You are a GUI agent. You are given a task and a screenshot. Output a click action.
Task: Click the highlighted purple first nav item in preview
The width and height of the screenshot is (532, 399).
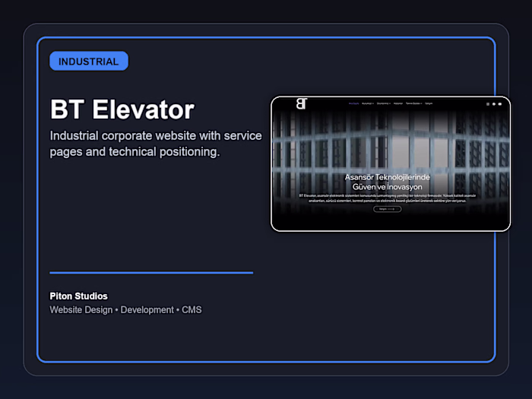click(353, 103)
